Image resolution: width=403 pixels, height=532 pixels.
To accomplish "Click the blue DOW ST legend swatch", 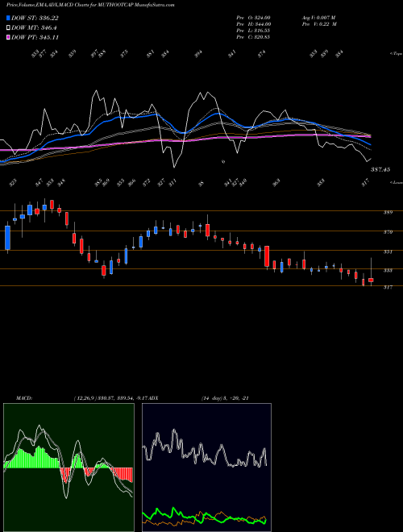I will click(x=8, y=18).
